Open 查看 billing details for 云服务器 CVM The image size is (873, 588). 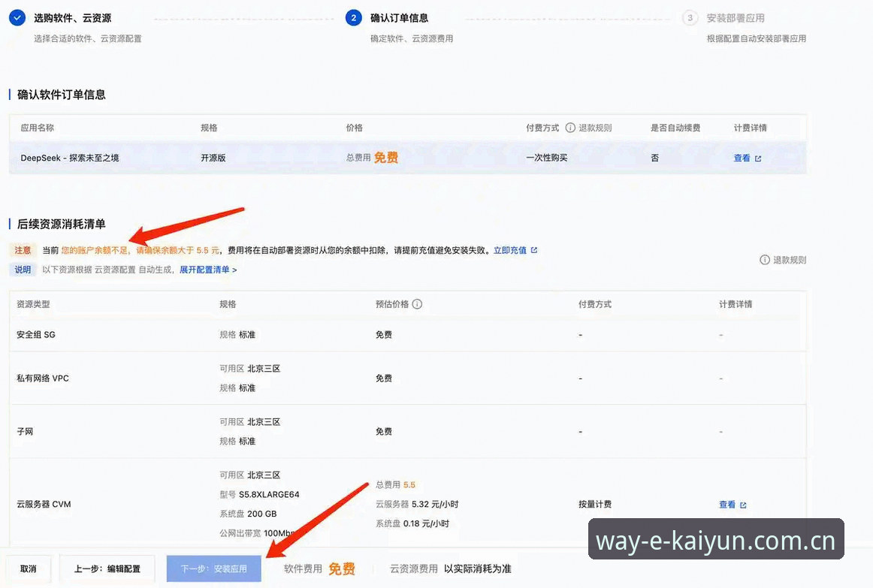pos(727,505)
